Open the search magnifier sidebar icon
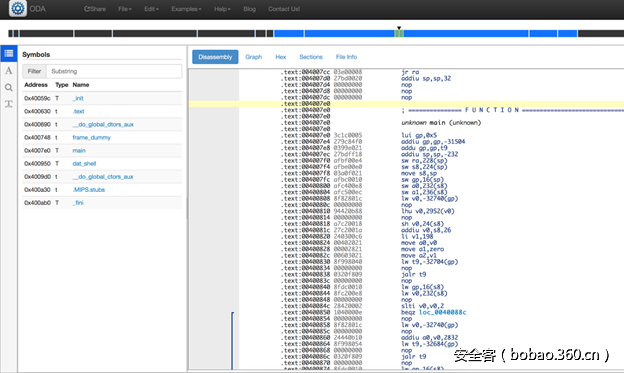Image resolution: width=624 pixels, height=373 pixels. tap(9, 88)
